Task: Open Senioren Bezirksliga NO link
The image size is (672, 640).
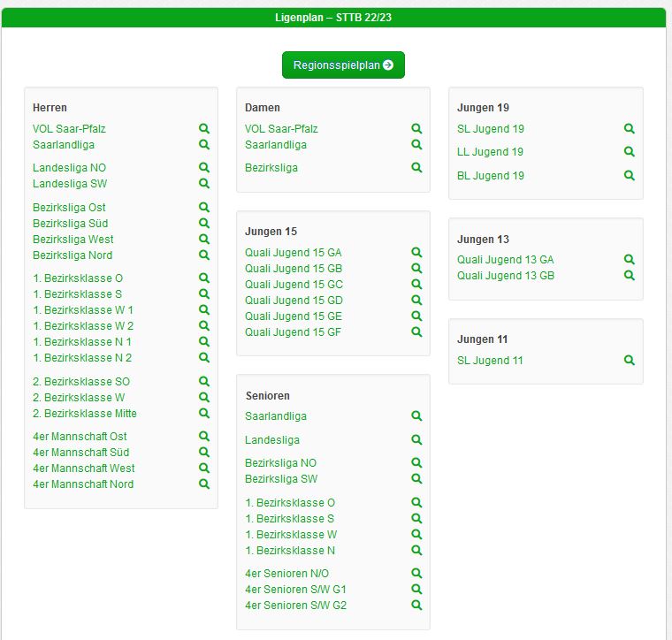Action: coord(280,463)
